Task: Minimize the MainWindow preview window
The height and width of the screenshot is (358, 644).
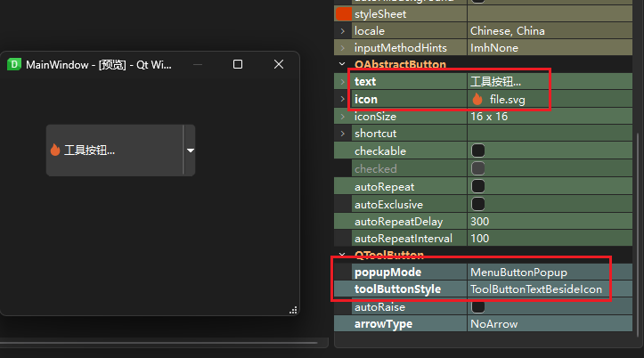Action: (x=197, y=64)
